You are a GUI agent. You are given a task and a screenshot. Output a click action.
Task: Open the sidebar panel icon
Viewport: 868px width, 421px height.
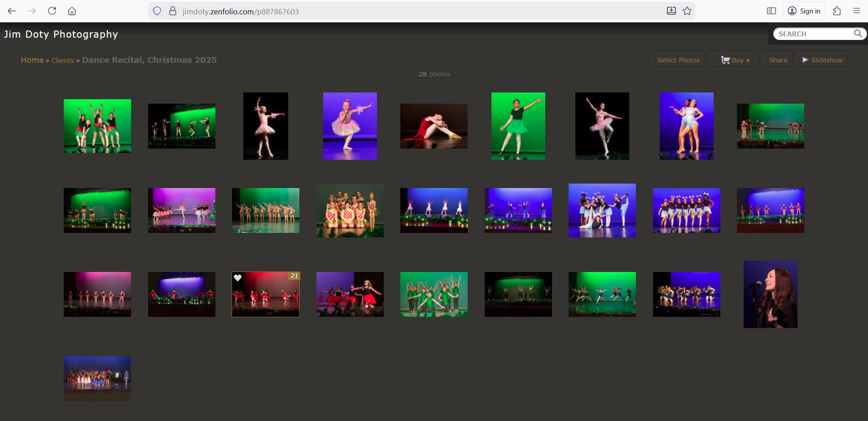coord(771,11)
